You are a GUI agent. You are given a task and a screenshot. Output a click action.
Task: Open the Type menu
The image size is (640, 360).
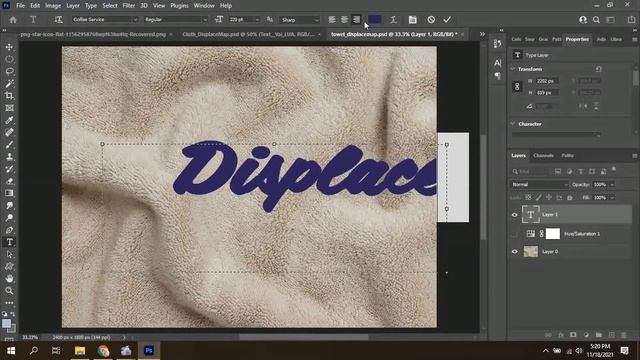coord(91,6)
